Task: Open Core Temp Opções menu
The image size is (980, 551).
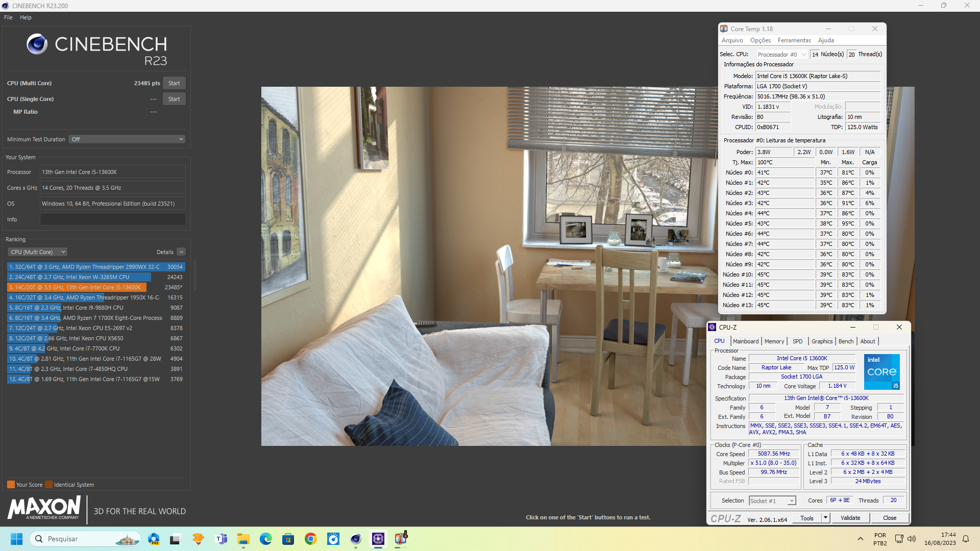Action: pos(760,40)
